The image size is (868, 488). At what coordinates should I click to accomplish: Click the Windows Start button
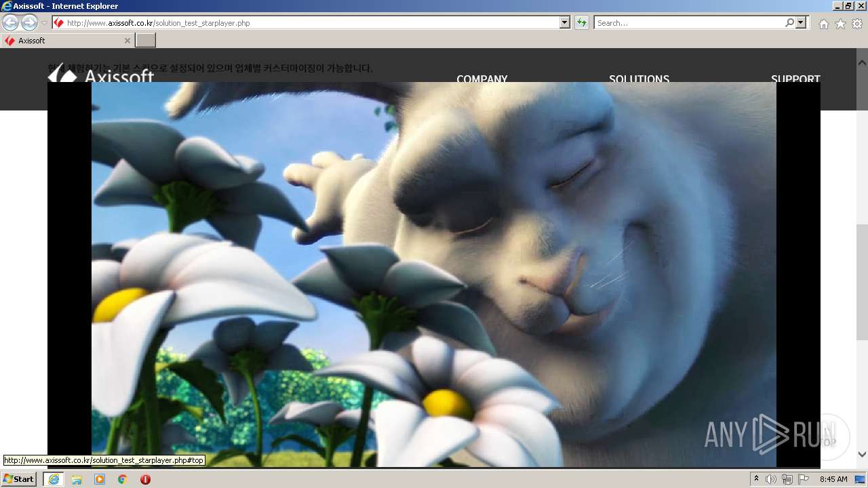pyautogui.click(x=19, y=479)
